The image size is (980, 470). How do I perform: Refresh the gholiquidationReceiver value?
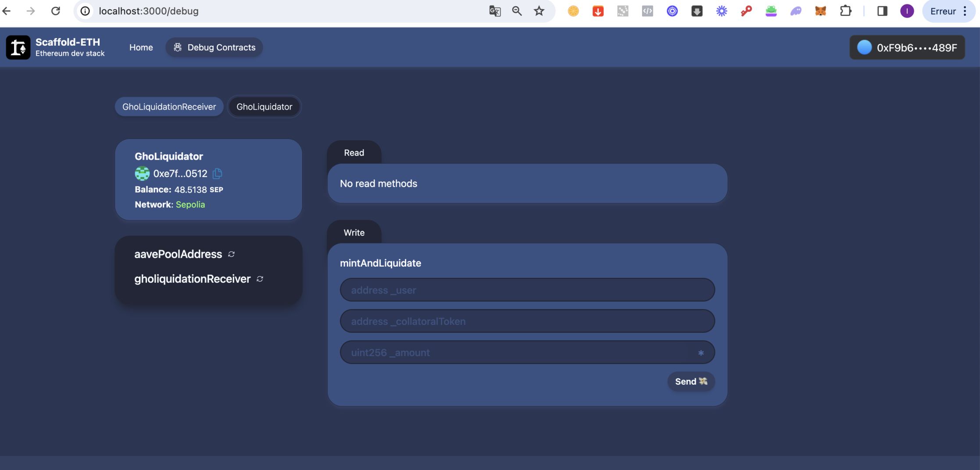[x=260, y=279]
